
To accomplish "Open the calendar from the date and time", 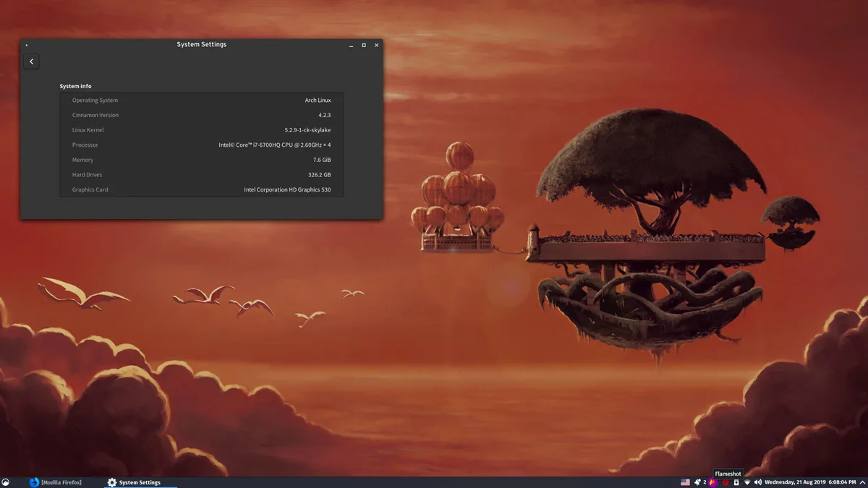I will (810, 482).
